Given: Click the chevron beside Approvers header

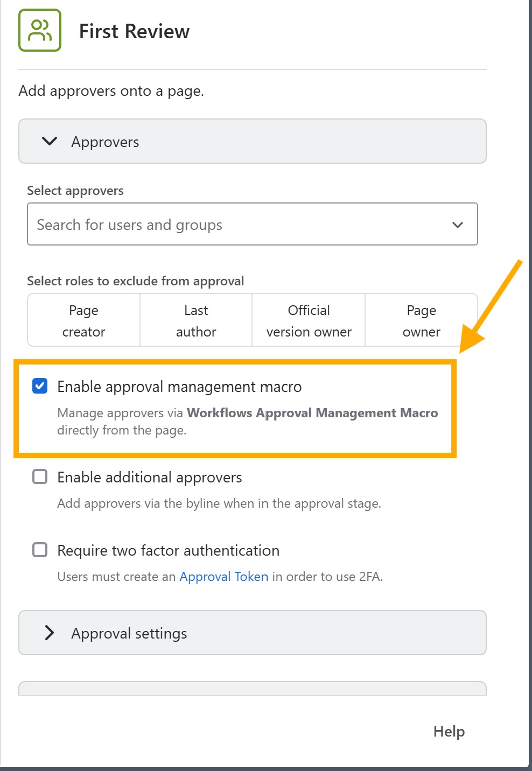Looking at the screenshot, I should coord(48,142).
